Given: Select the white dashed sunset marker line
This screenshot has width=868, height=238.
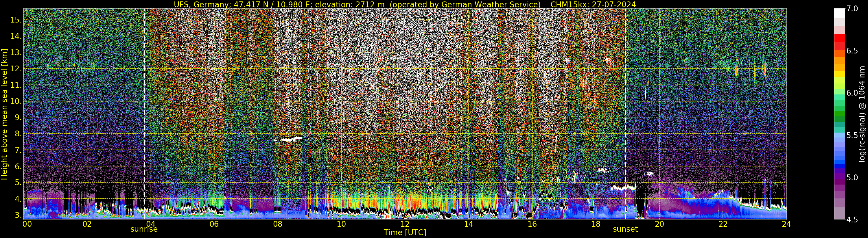Looking at the screenshot, I should (x=625, y=114).
